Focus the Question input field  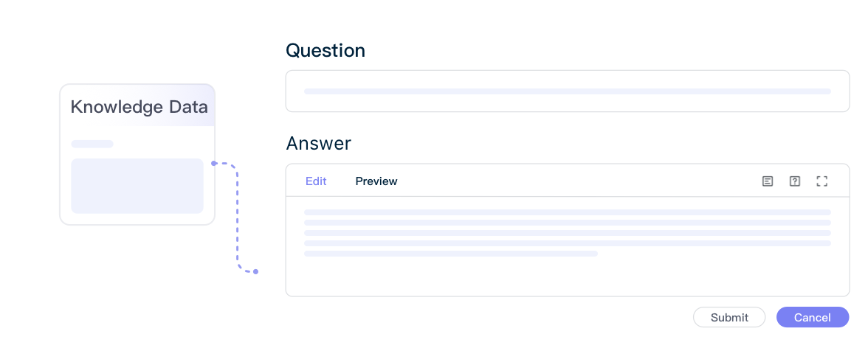tap(568, 91)
